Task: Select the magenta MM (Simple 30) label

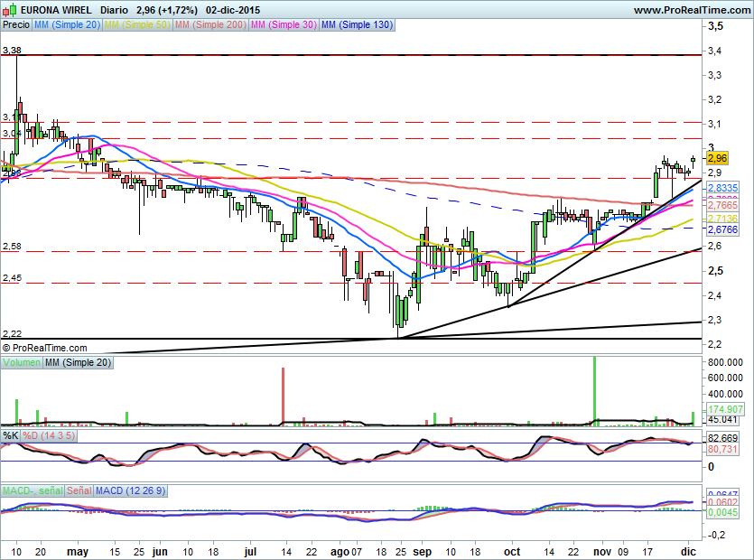Action: (x=284, y=25)
